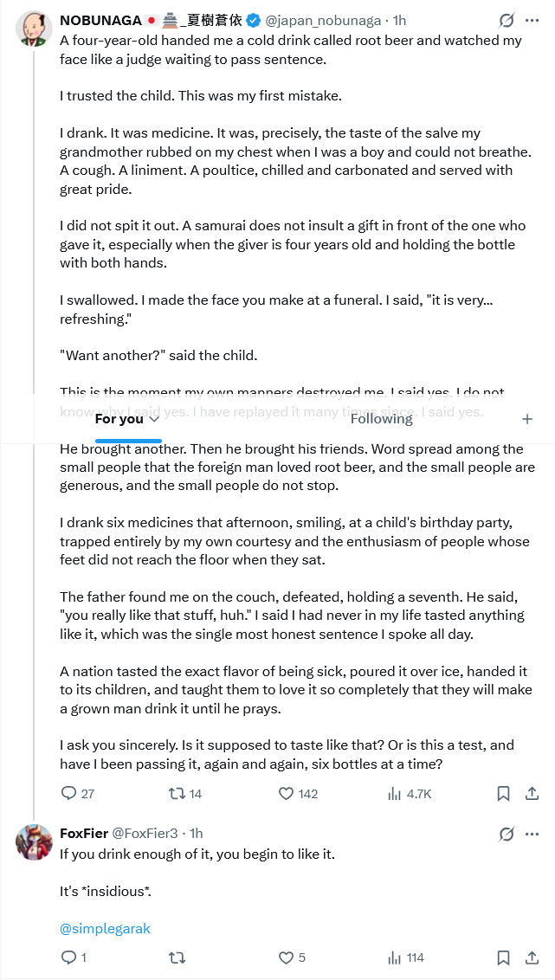Add a new timeline tab with plus
The width and height of the screenshot is (555, 980).
(527, 419)
